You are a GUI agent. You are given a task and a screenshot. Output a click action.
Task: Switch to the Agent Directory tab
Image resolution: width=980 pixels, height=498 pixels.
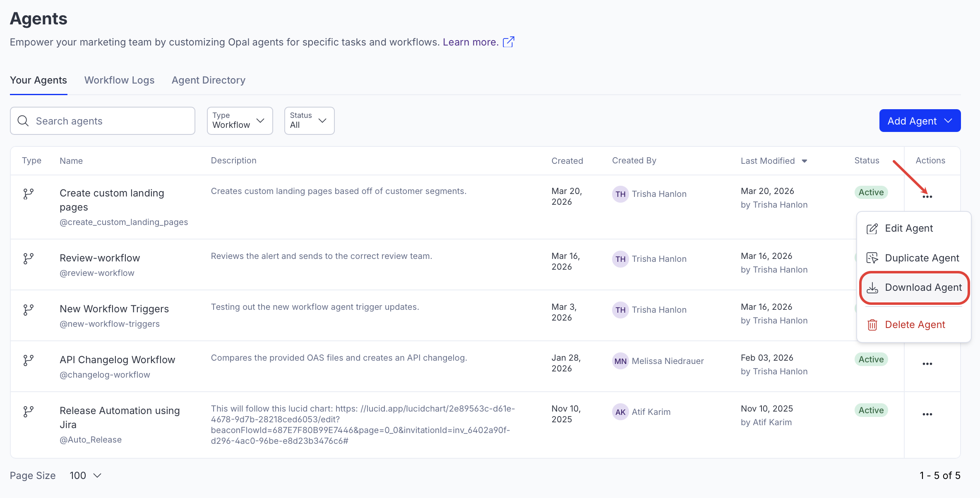tap(208, 80)
